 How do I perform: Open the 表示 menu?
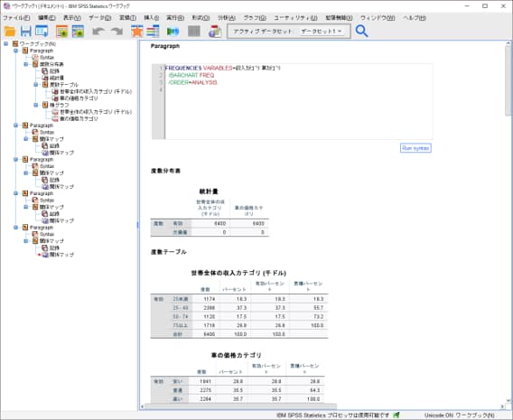72,18
